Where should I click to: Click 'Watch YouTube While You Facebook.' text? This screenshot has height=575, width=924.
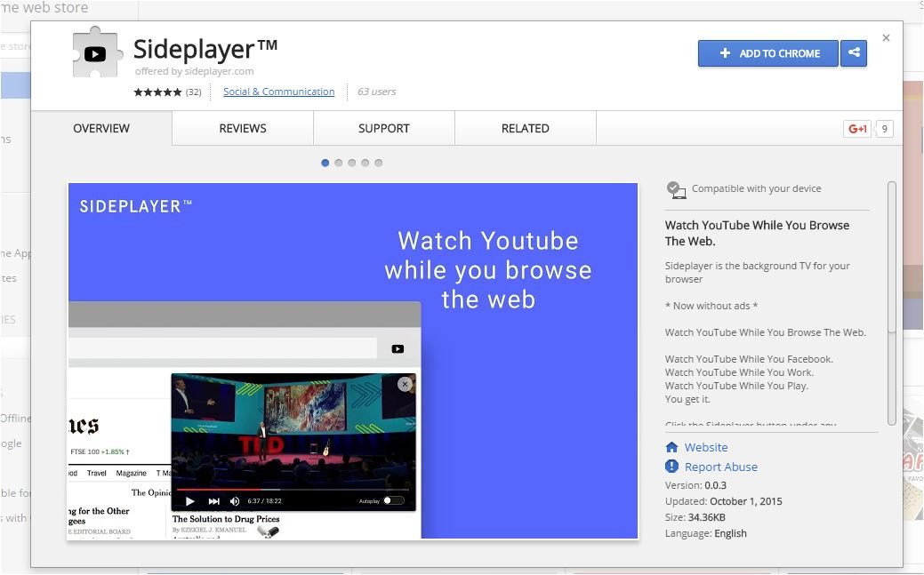pos(749,359)
